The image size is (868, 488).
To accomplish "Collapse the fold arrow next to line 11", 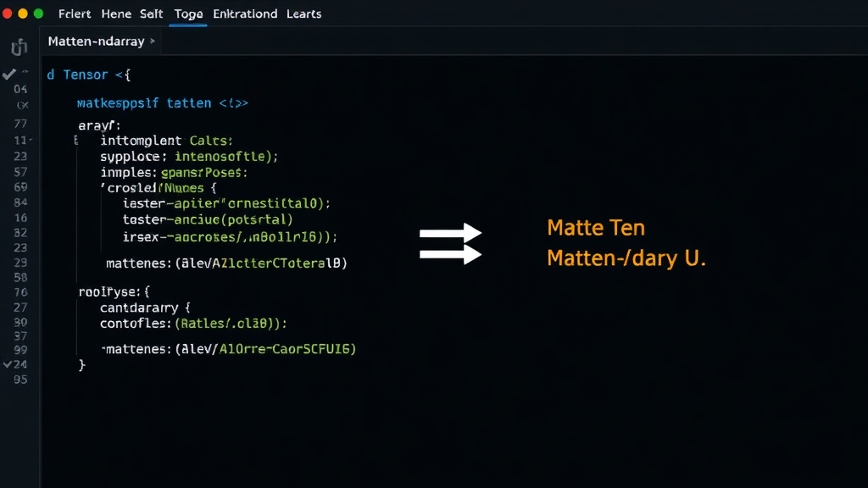I will pos(31,140).
